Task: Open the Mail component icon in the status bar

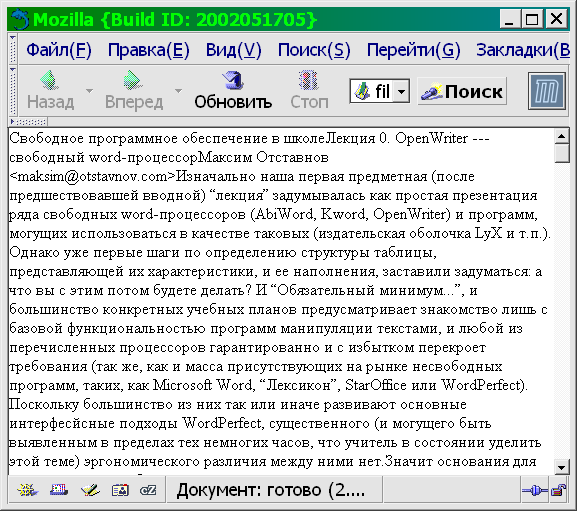Action: click(59, 490)
